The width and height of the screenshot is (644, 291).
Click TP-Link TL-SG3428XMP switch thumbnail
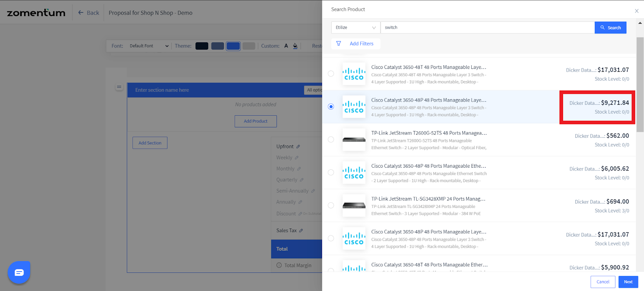pyautogui.click(x=354, y=206)
